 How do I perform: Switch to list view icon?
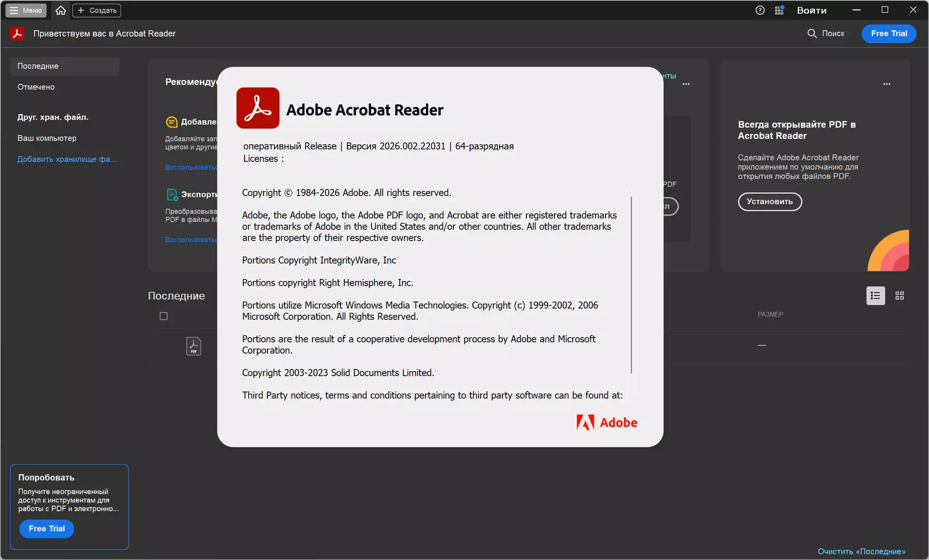tap(876, 295)
